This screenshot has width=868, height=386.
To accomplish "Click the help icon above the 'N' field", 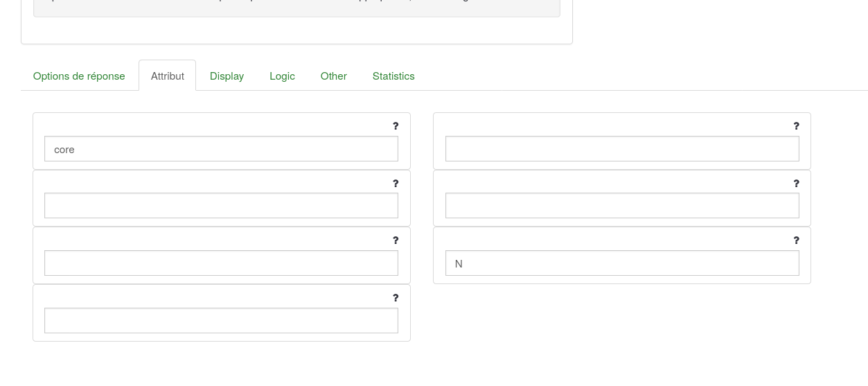I will point(796,240).
